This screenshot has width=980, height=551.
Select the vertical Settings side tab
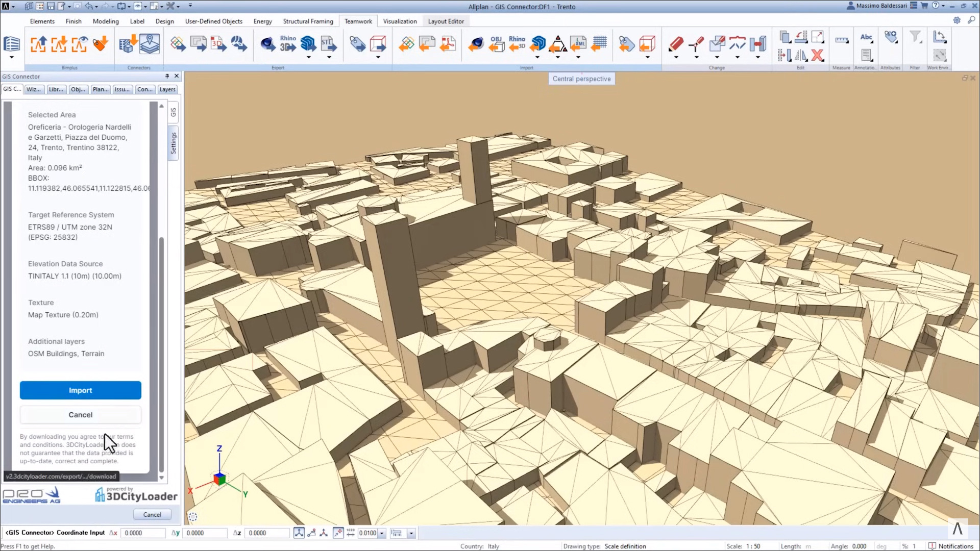173,143
